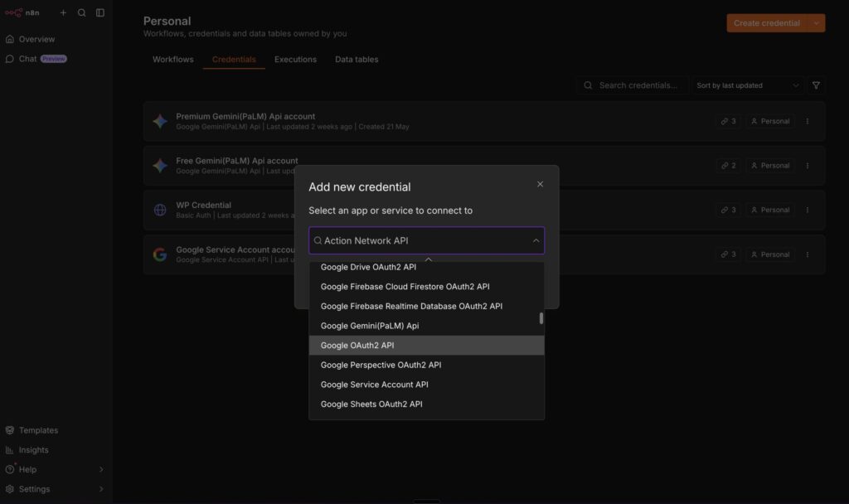Image resolution: width=849 pixels, height=504 pixels.
Task: Collapse sidebar using panel toggle icon
Action: tap(100, 12)
